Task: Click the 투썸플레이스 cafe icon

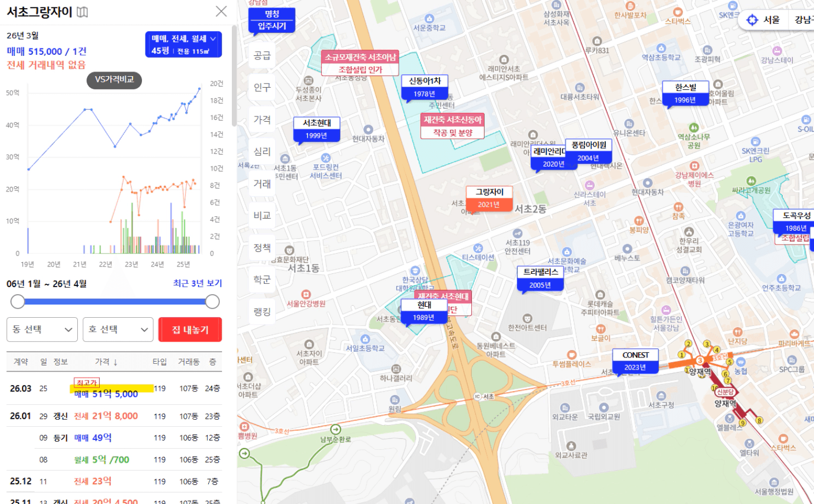Action: coord(572,355)
